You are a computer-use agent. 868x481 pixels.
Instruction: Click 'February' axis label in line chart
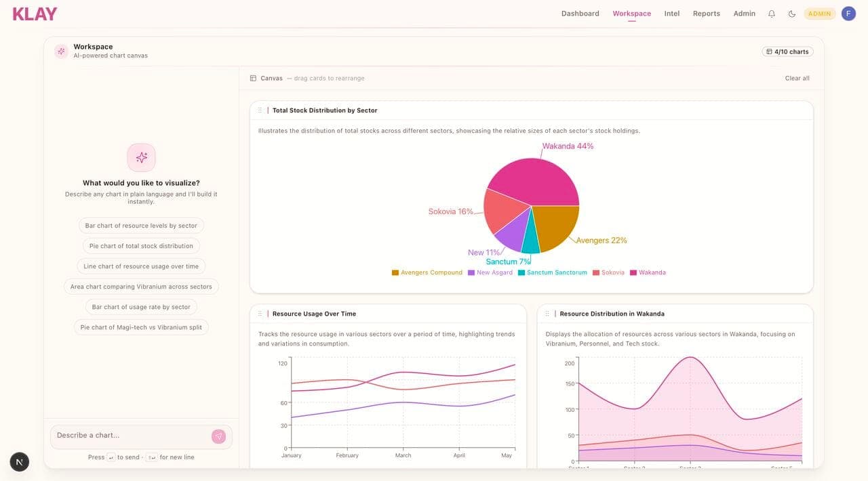[347, 455]
